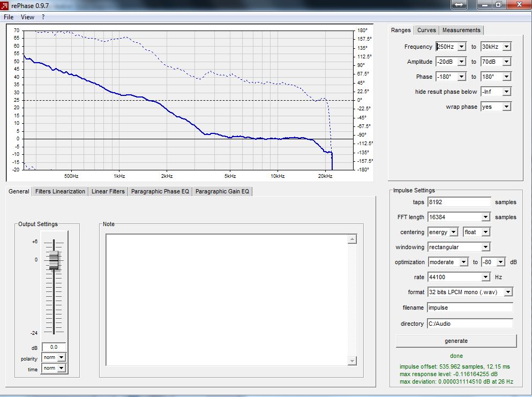Click the double-arrow title bar button
This screenshot has height=397, width=532.
tap(459, 4)
